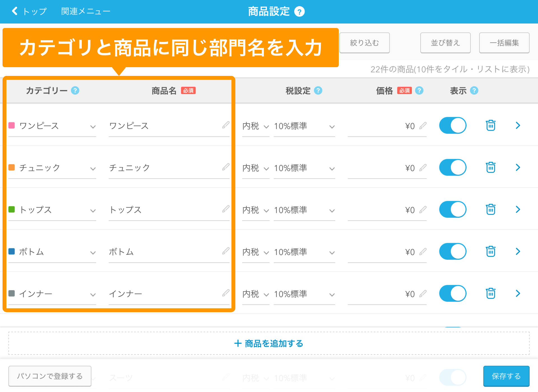Delete the インナー product via trash icon
The width and height of the screenshot is (538, 392).
tap(491, 293)
